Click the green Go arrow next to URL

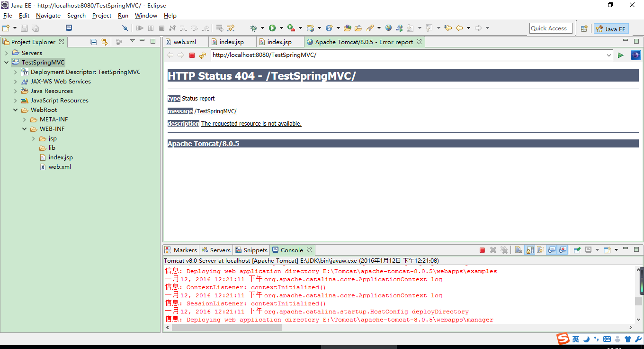pos(620,55)
